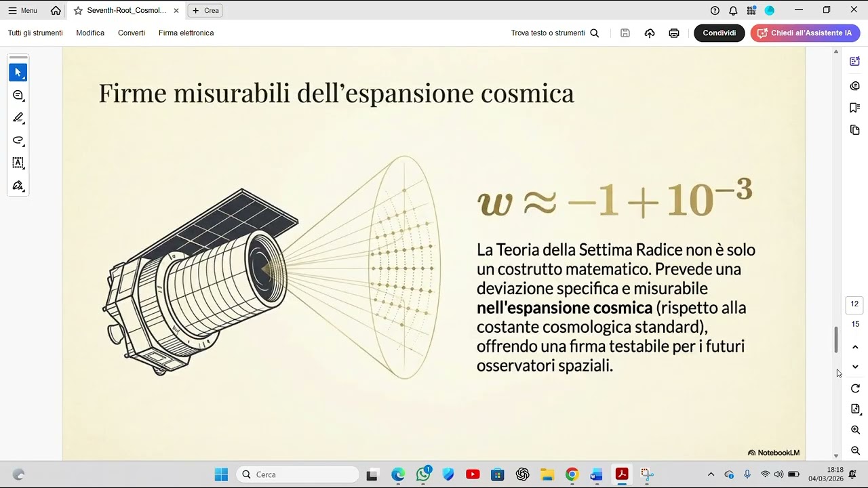Choose the add comment tool
868x488 pixels.
pyautogui.click(x=18, y=96)
